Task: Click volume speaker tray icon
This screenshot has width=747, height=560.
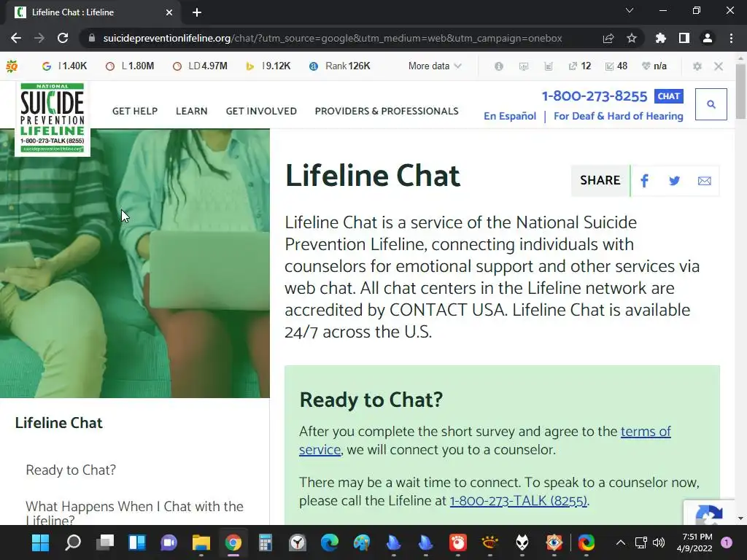Action: 659,542
